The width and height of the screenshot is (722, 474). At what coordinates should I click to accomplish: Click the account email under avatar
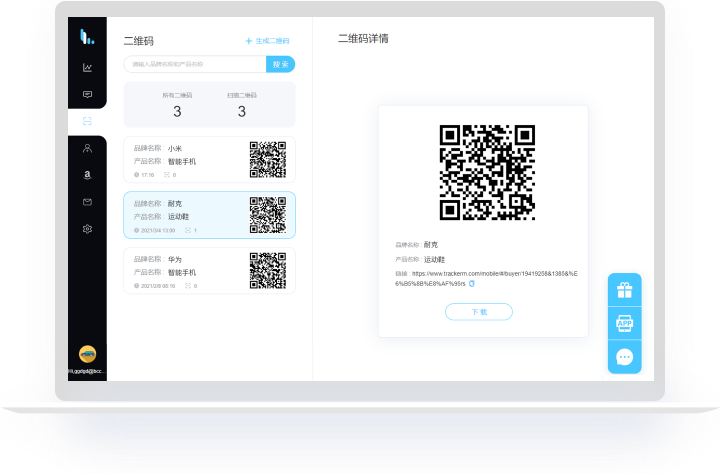tap(87, 371)
